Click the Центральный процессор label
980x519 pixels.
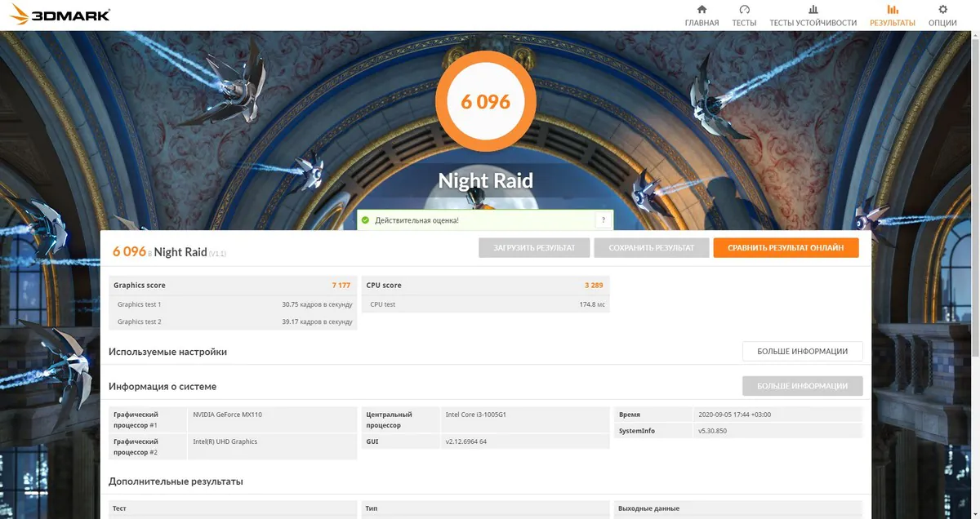point(390,419)
